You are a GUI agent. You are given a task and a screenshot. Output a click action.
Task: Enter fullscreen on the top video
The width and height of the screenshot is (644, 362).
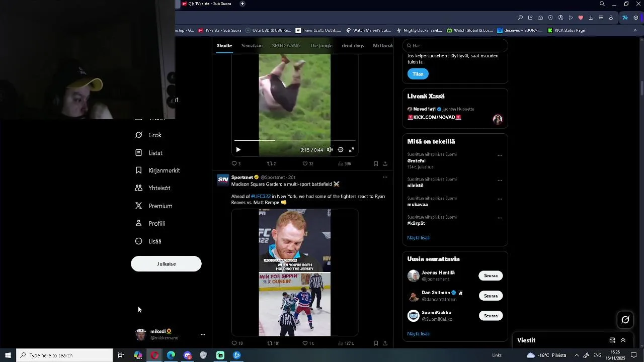[x=351, y=150]
